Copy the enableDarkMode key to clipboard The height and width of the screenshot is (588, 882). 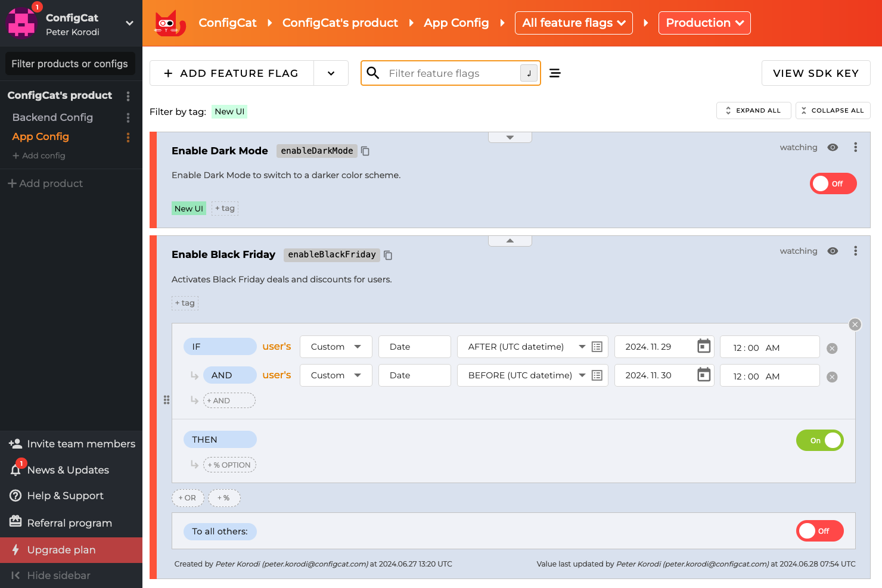365,151
